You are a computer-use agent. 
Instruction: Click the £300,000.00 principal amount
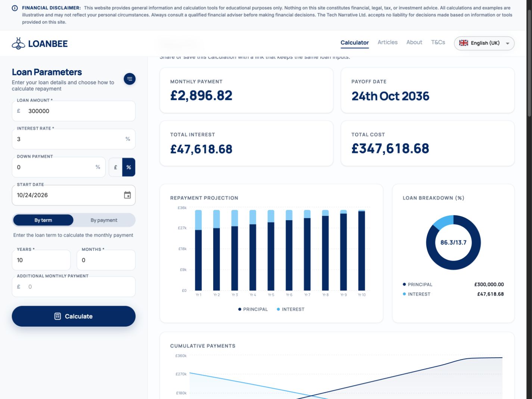(489, 284)
